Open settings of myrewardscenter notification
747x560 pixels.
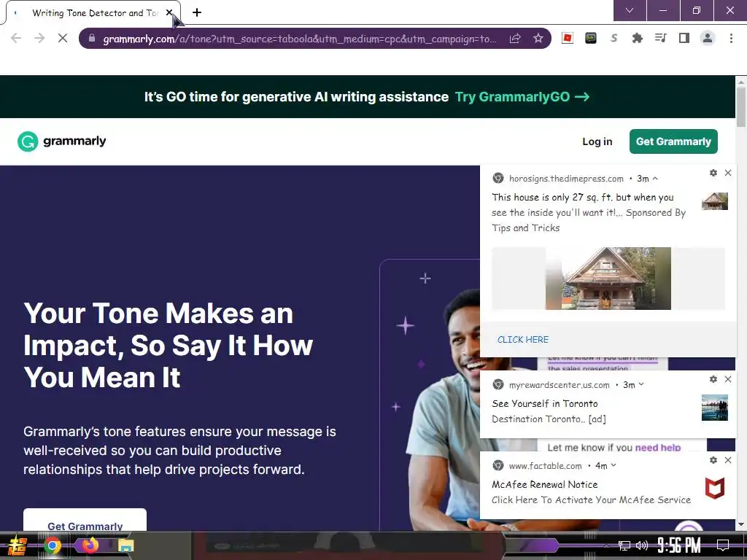[713, 379]
